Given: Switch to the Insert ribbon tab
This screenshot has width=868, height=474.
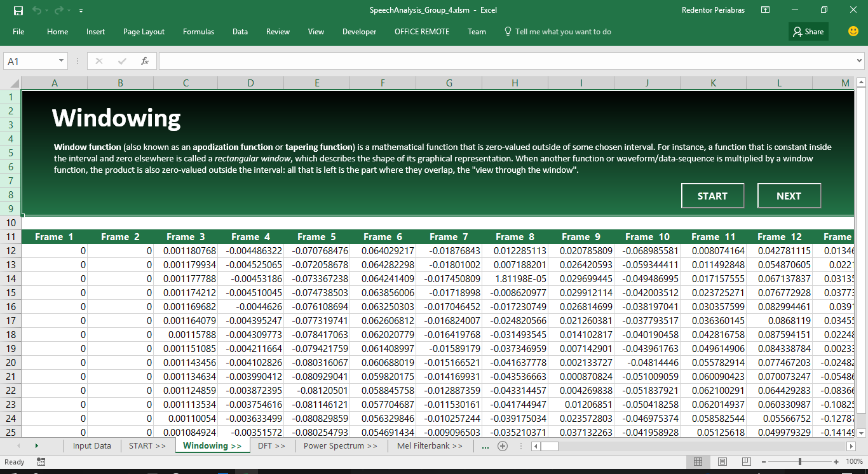Looking at the screenshot, I should pos(96,32).
